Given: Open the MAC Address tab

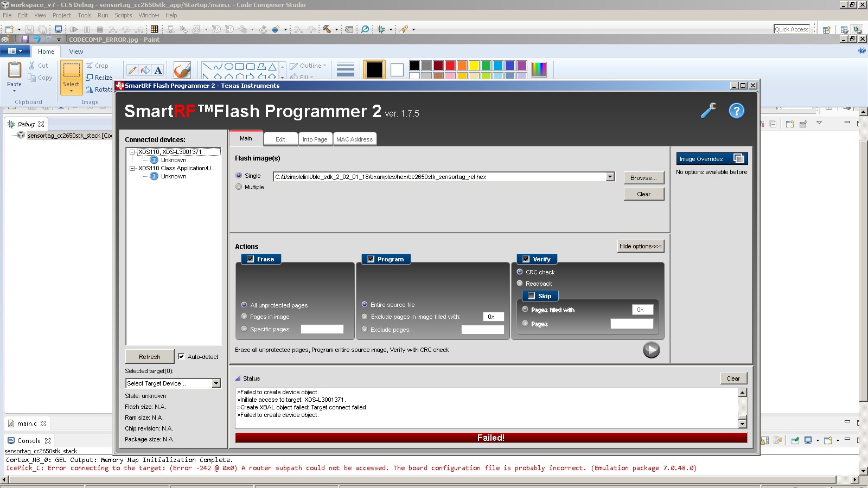Looking at the screenshot, I should [x=355, y=139].
